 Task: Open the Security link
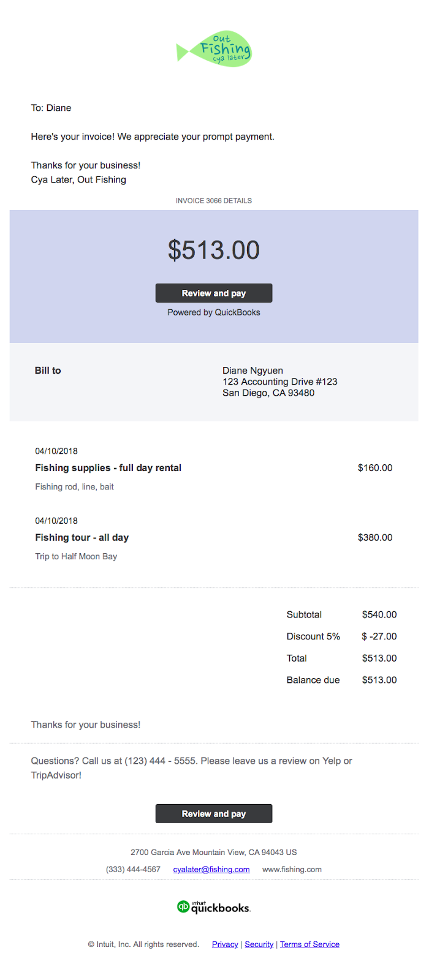[259, 944]
